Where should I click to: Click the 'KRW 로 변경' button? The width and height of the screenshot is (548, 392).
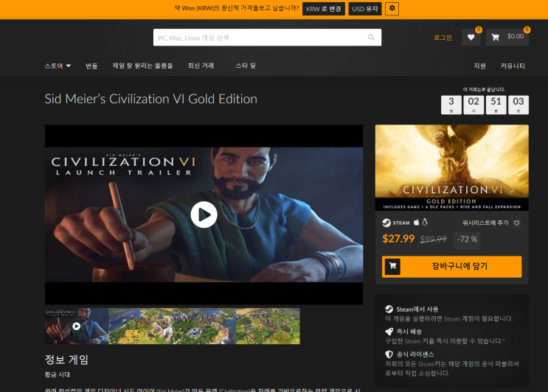coord(324,9)
